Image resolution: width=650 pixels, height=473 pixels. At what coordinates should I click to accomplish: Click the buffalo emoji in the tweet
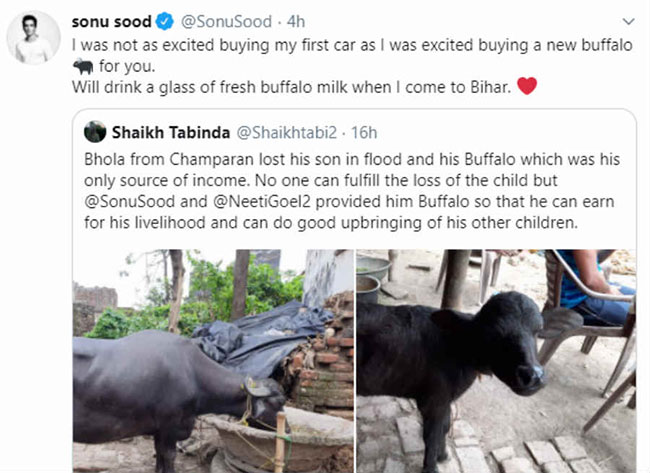pyautogui.click(x=86, y=65)
